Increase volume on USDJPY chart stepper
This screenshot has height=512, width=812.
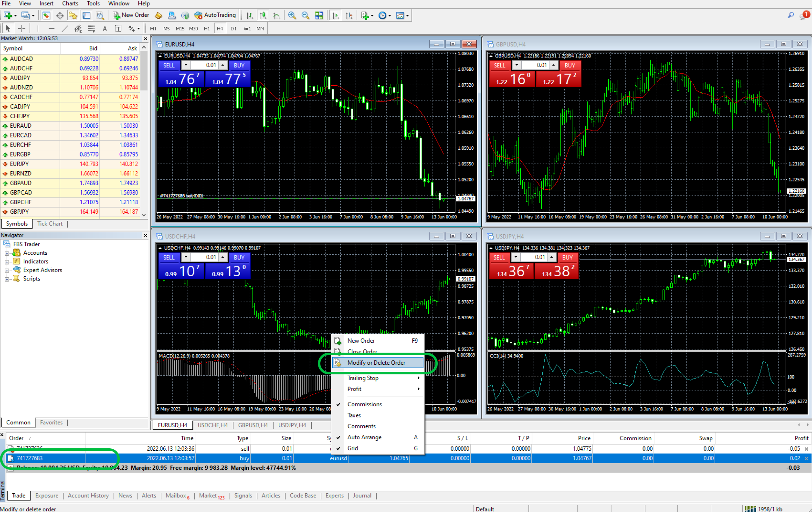click(x=551, y=257)
